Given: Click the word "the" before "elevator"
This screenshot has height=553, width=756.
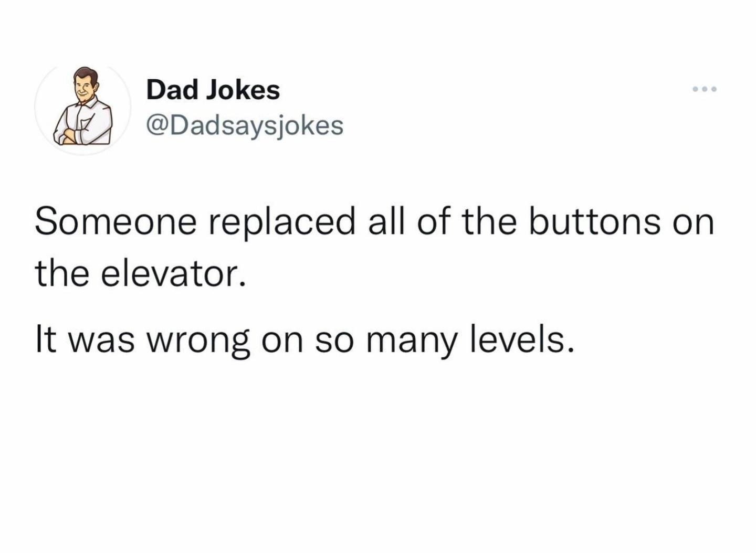Looking at the screenshot, I should (61, 274).
